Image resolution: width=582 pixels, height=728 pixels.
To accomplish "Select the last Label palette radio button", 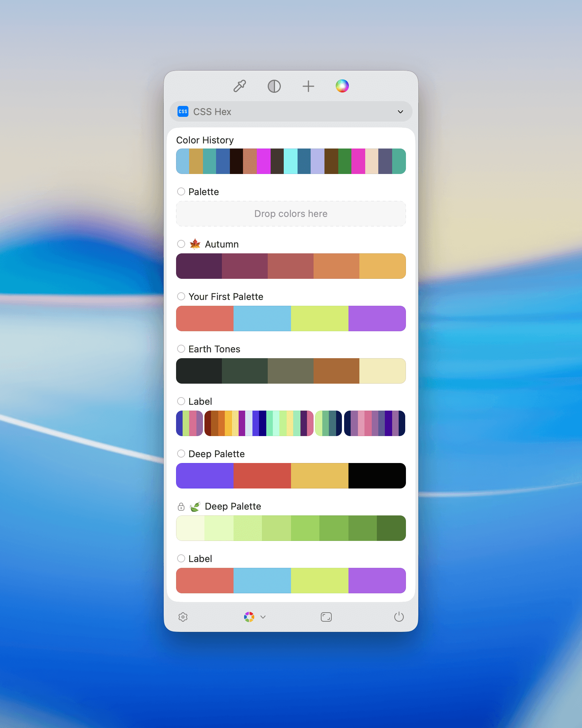I will [181, 558].
